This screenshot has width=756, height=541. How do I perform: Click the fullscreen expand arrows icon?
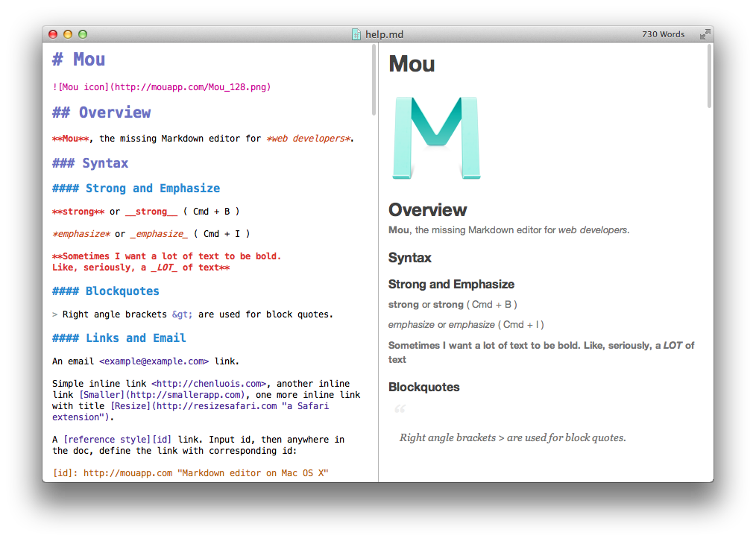[x=705, y=34]
